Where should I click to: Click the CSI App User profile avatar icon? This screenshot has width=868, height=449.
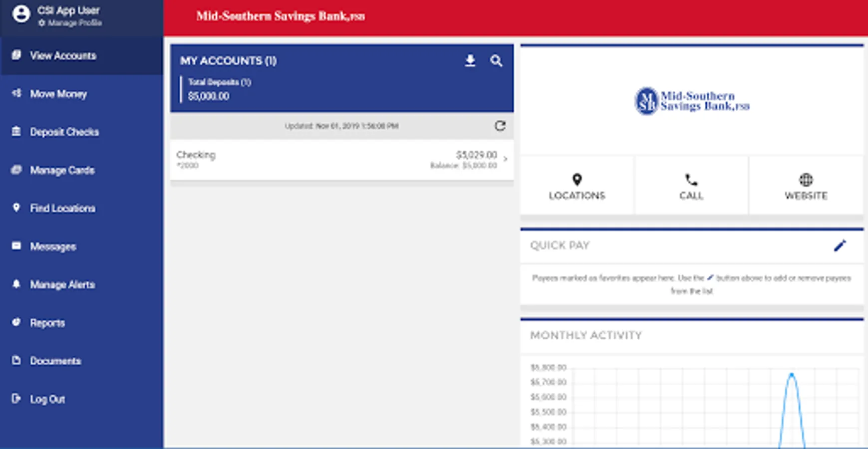point(21,14)
